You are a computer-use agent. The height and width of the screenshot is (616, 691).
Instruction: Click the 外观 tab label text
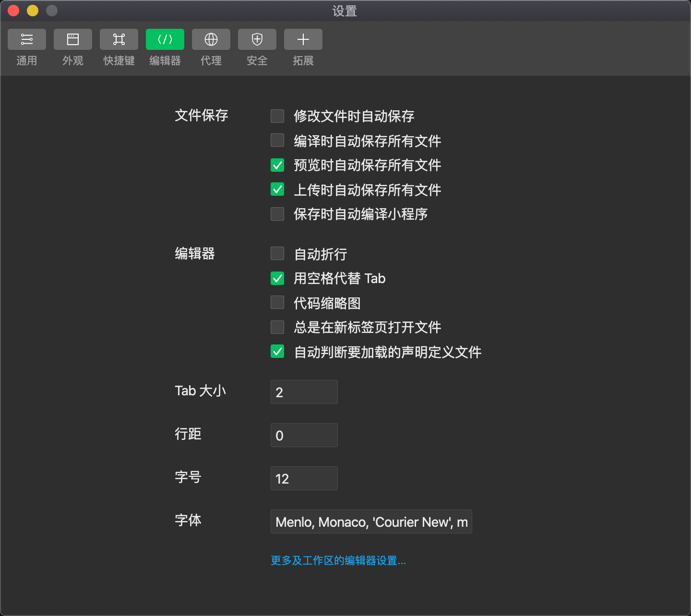[73, 60]
